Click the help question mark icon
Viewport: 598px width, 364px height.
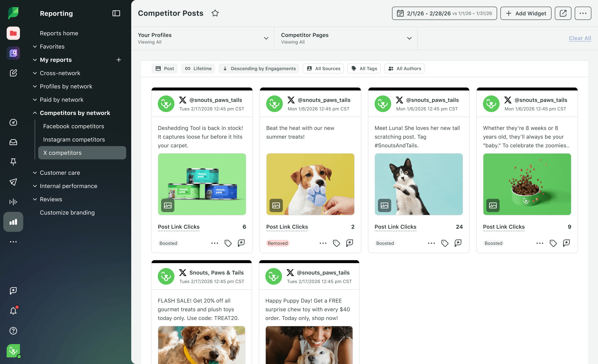(13, 331)
